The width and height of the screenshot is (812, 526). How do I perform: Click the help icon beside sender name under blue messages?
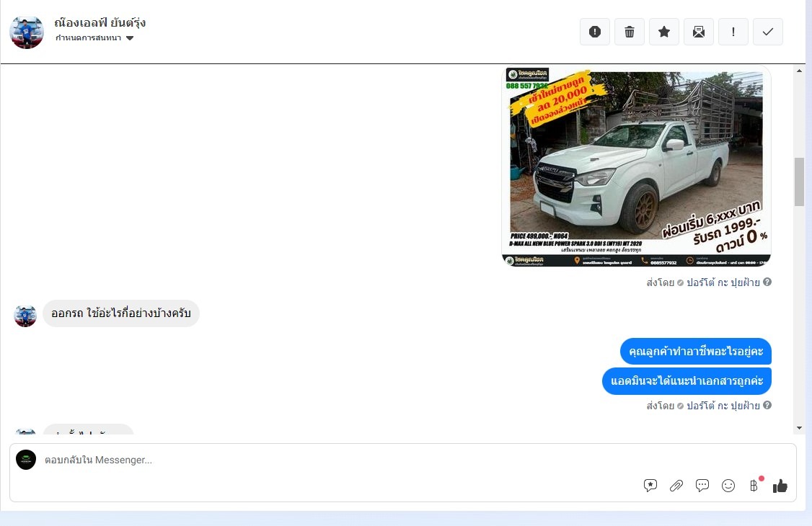tap(767, 405)
